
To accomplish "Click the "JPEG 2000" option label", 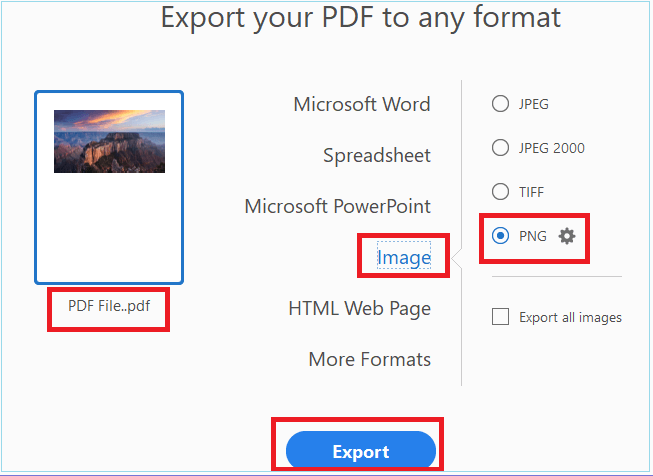I will point(551,148).
